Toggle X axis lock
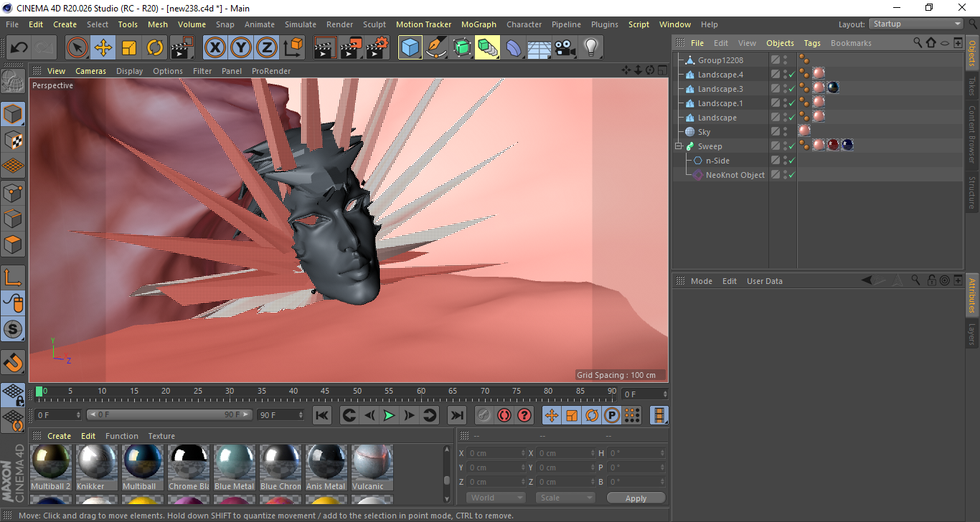The image size is (980, 522). (215, 48)
